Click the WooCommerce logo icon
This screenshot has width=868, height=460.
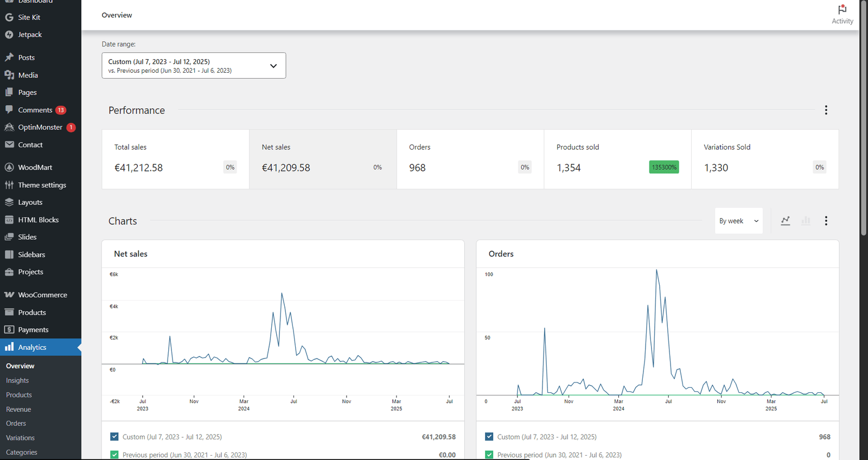[x=9, y=295]
